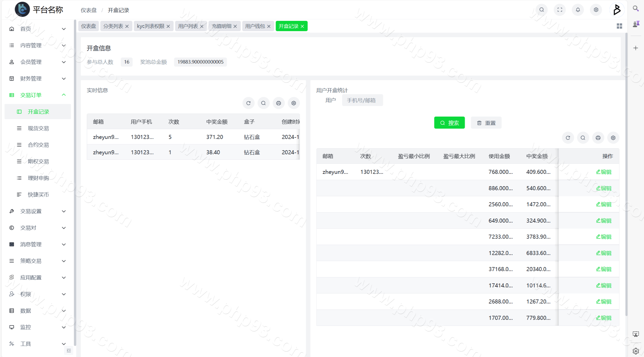Image resolution: width=644 pixels, height=357 pixels.
Task: Close the 充值明细 tab
Action: [235, 26]
